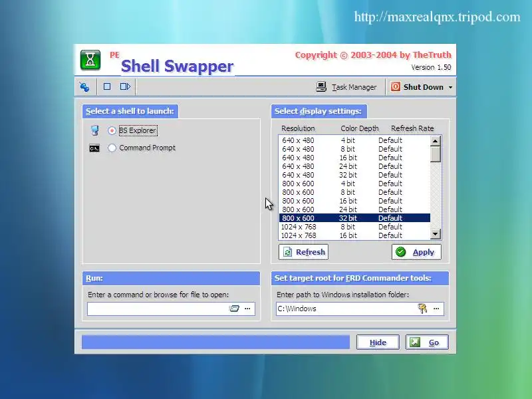The height and width of the screenshot is (399, 532).
Task: Click the square with arrow toolbar icon
Action: tap(125, 86)
